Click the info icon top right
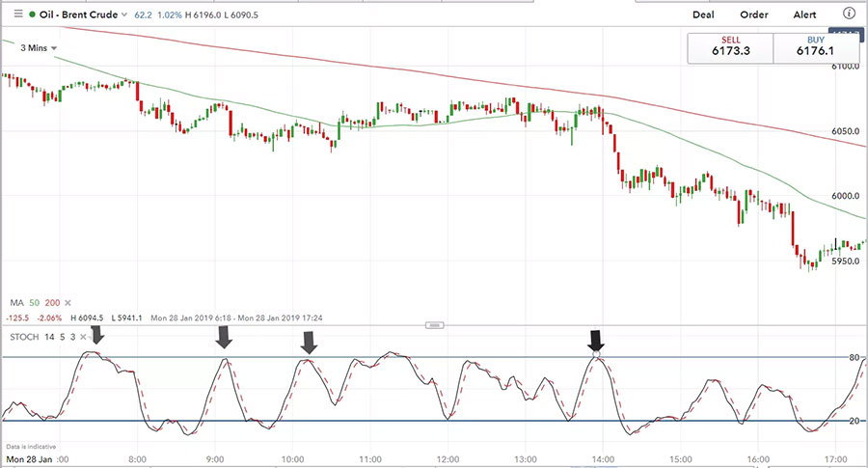This screenshot has height=468, width=868. point(849,14)
